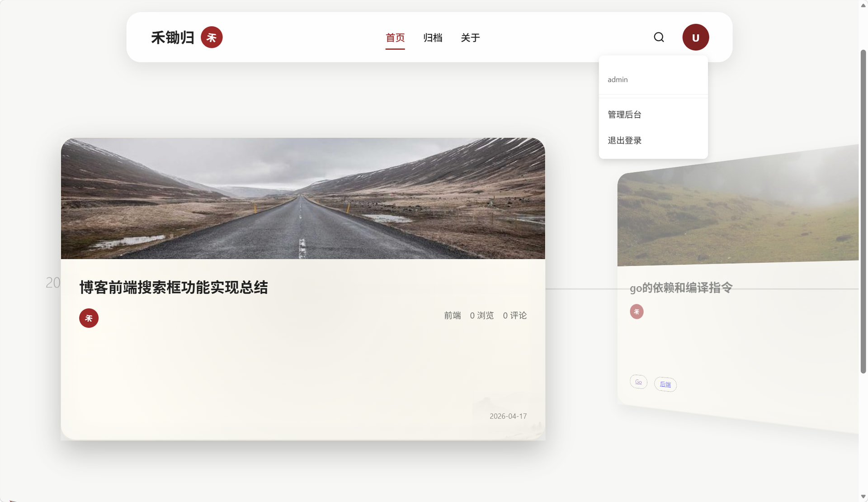Screen dimensions: 868x502
Task: Select 管理后台 from user menu
Action: (x=624, y=114)
